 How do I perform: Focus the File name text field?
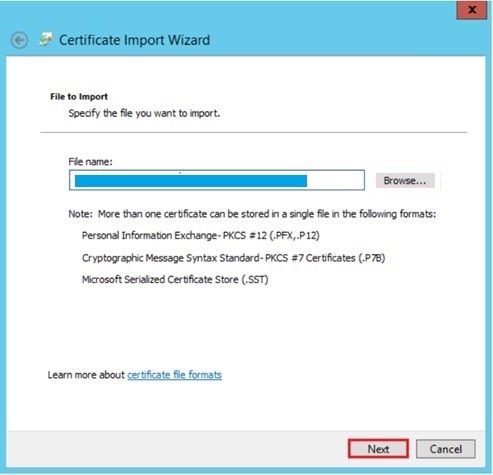point(217,180)
